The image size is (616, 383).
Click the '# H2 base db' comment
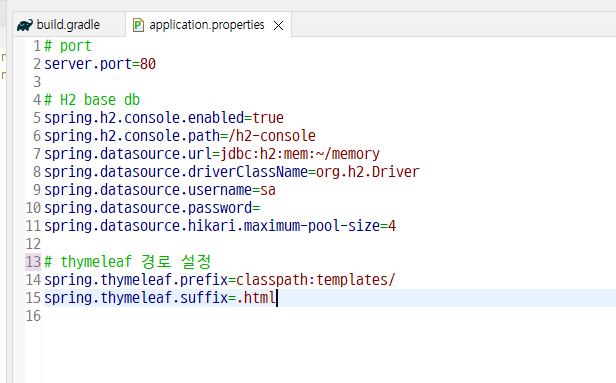(92, 100)
